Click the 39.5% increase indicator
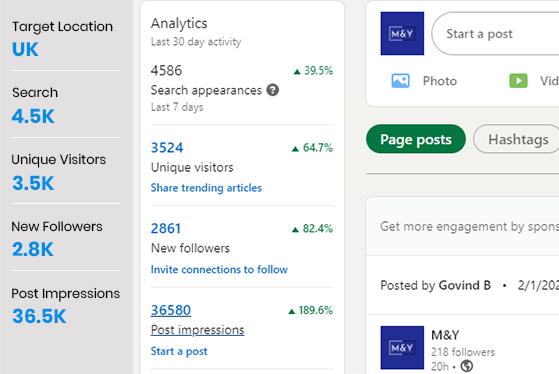The height and width of the screenshot is (374, 559). tap(313, 71)
